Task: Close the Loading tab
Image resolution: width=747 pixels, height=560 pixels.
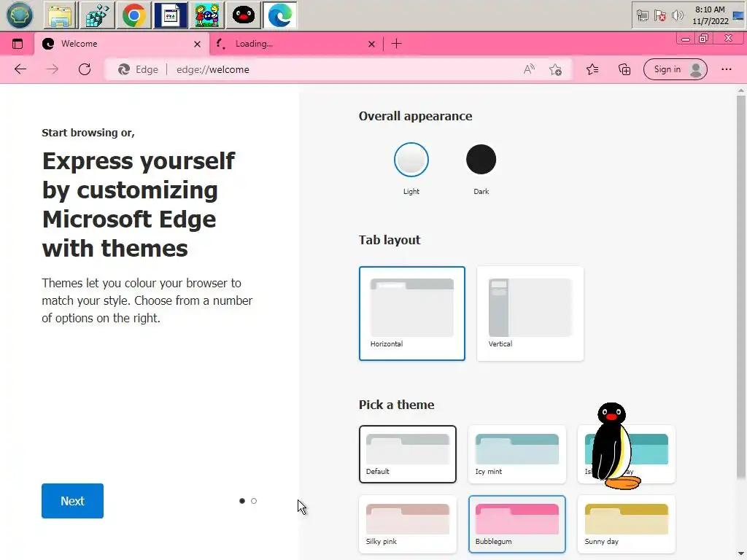Action: (371, 44)
